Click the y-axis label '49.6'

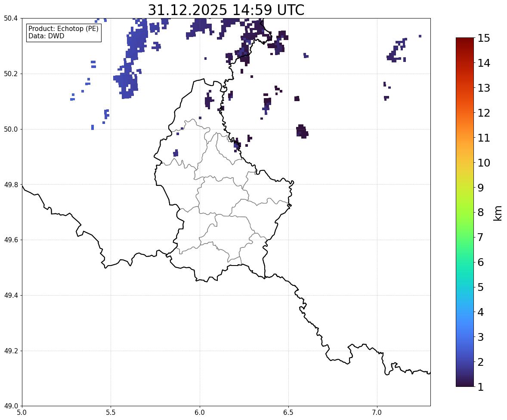click(x=11, y=240)
